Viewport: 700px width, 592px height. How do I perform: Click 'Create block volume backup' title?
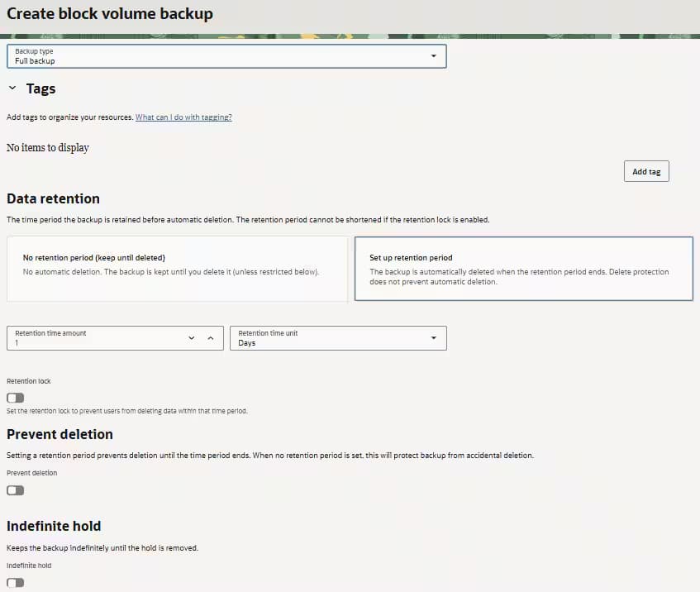point(110,14)
